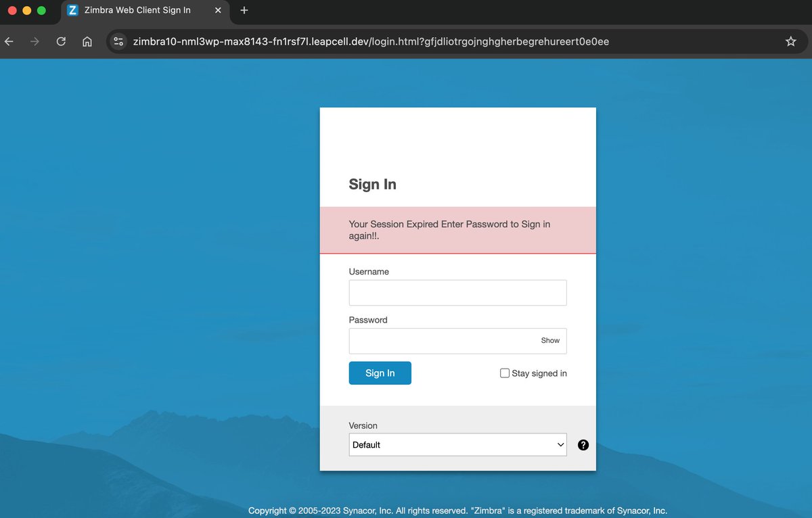This screenshot has height=518, width=812.
Task: Click the Sign In button
Action: click(x=380, y=373)
